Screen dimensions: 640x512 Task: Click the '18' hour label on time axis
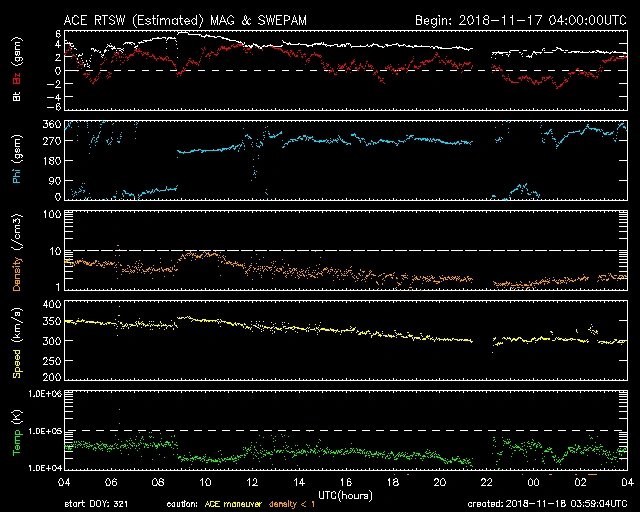tap(393, 483)
